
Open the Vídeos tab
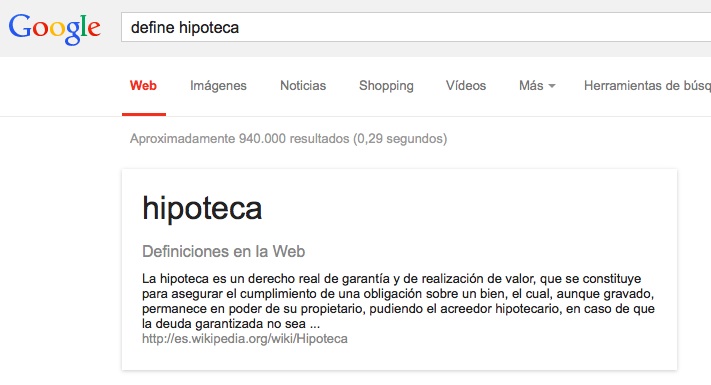(466, 85)
